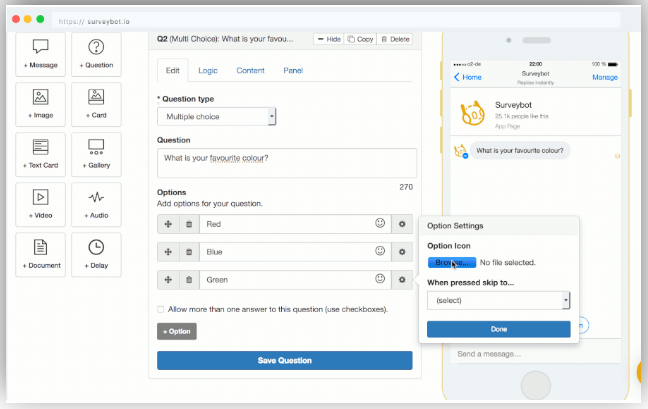Copy question Q2

(360, 39)
